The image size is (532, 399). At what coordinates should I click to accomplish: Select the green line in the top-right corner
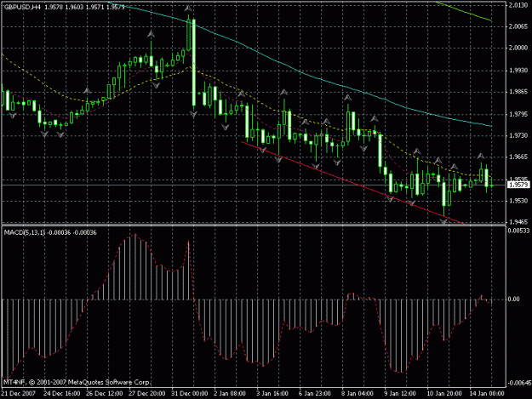click(x=465, y=12)
